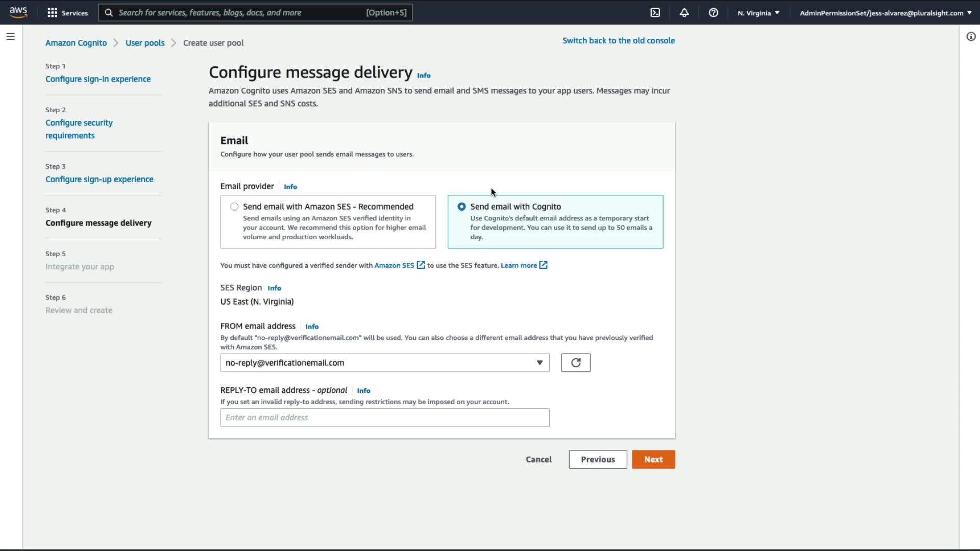Click the orange Next button
980x551 pixels.
tap(653, 459)
